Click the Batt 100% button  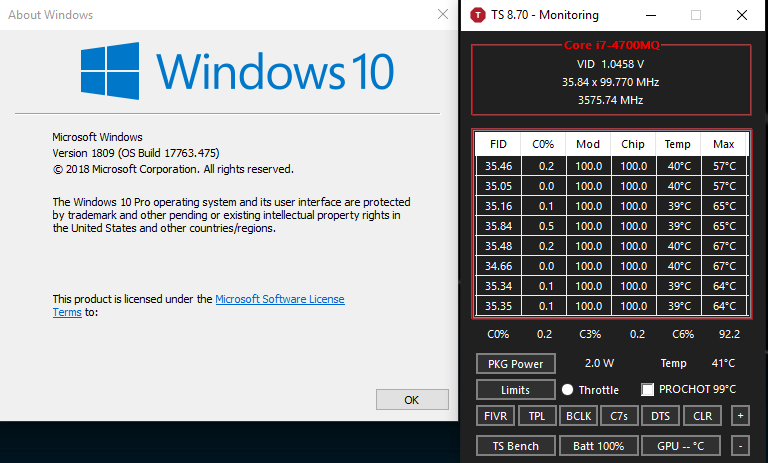tap(599, 446)
